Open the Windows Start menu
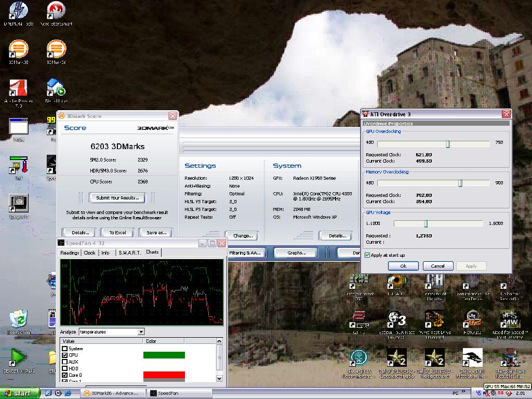Image resolution: width=532 pixels, height=399 pixels. [20, 393]
